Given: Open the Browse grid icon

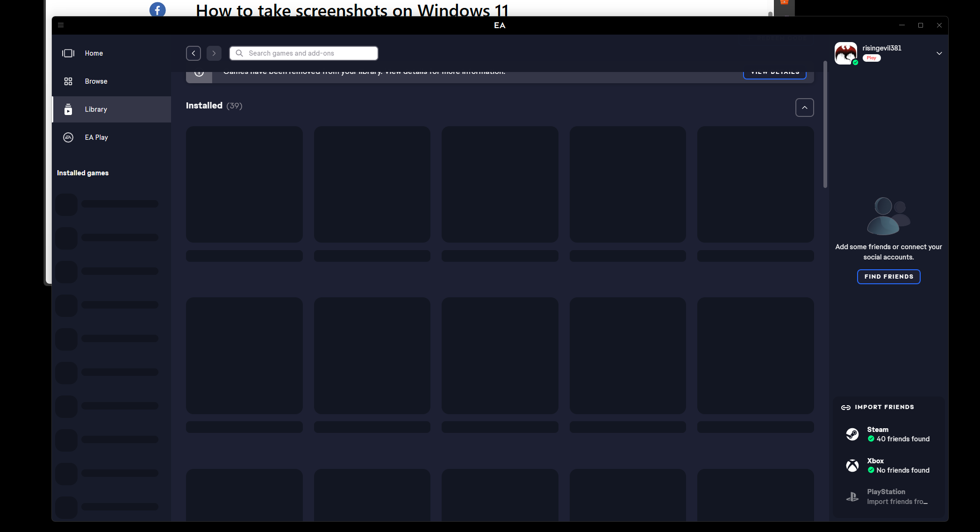Looking at the screenshot, I should (x=68, y=81).
